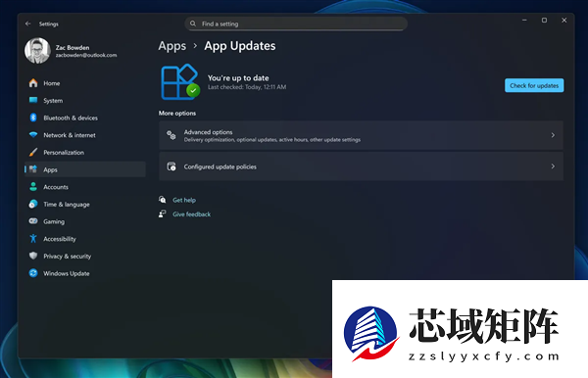Image resolution: width=588 pixels, height=378 pixels.
Task: Click the Configured update policies label
Action: tap(220, 166)
